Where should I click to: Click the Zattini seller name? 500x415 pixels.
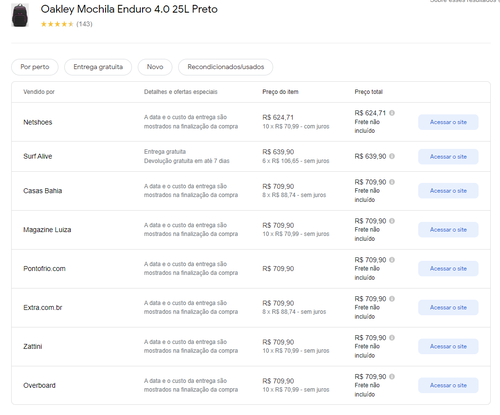pyautogui.click(x=33, y=347)
